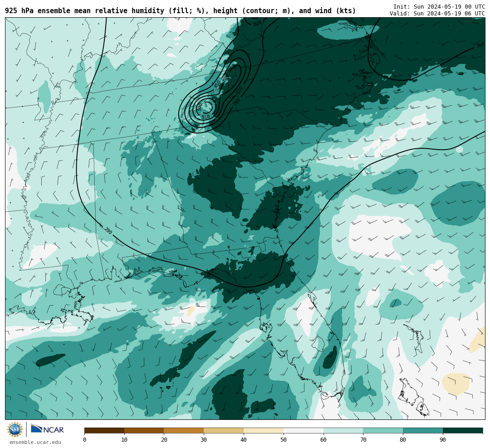Click the colorbar tick label 50

[x=284, y=440]
